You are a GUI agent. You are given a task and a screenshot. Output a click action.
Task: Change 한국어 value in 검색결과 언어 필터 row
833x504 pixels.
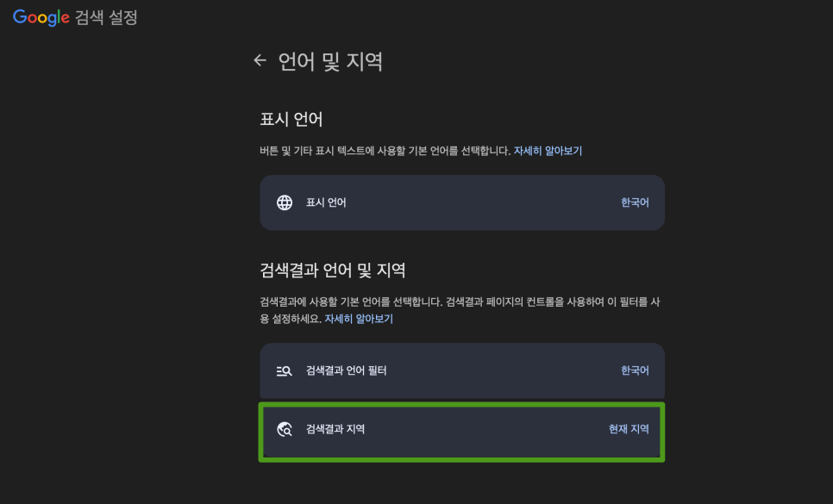(x=635, y=370)
